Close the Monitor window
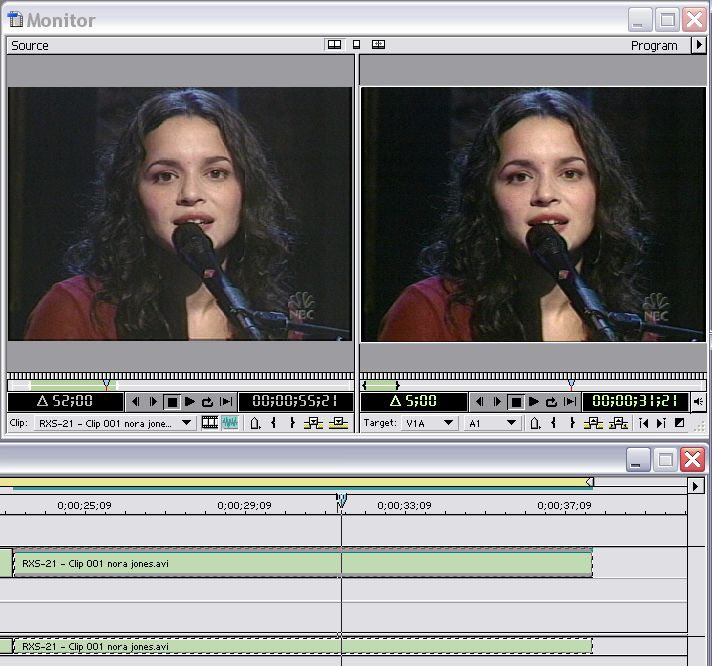 click(694, 20)
